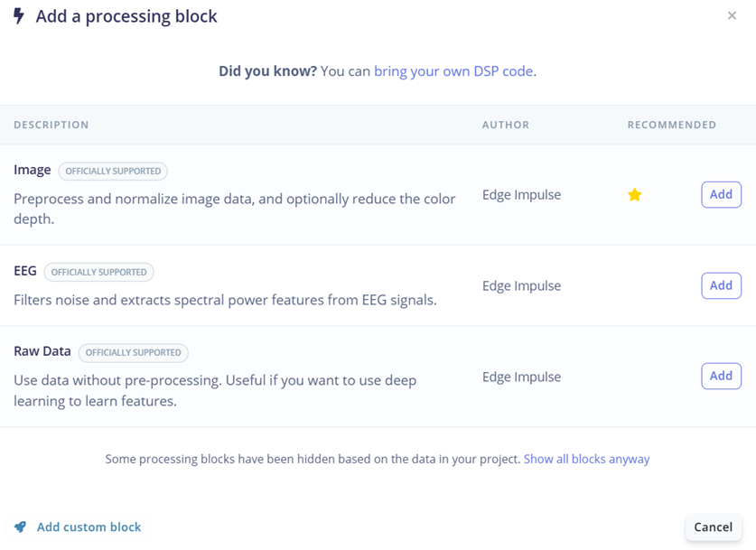Click the 'Add custom block' link
The image size is (756, 550).
tap(89, 527)
